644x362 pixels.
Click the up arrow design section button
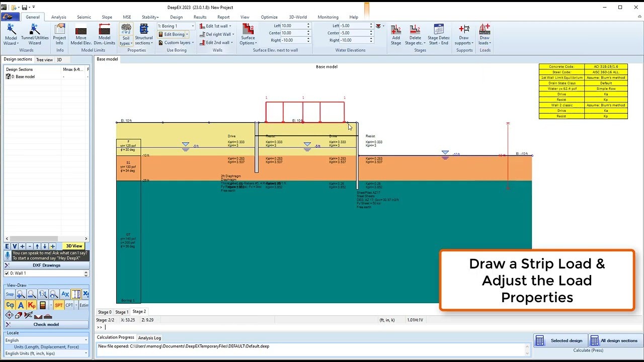(37, 246)
